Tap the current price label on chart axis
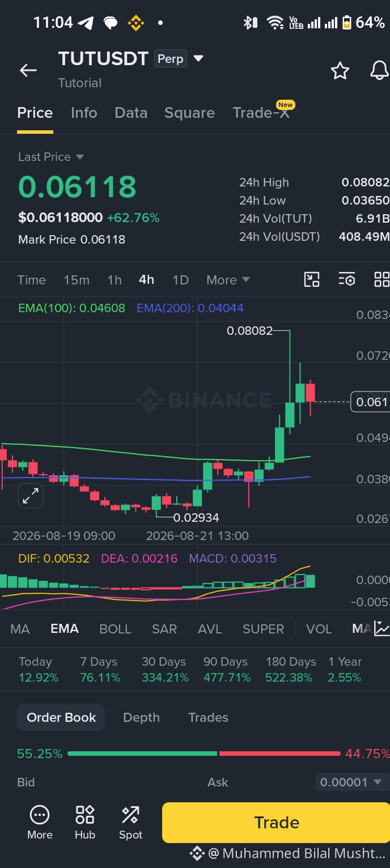This screenshot has width=390, height=868. [370, 402]
